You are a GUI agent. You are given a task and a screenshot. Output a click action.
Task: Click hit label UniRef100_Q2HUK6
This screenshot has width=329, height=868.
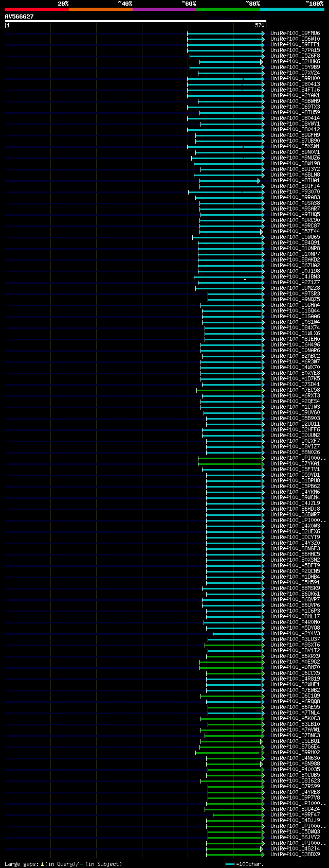(x=295, y=61)
